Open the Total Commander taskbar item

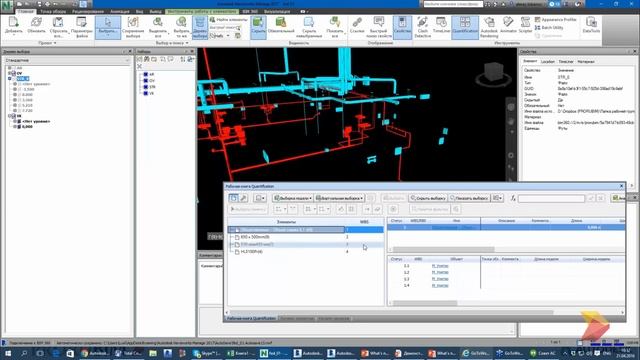click(128, 353)
